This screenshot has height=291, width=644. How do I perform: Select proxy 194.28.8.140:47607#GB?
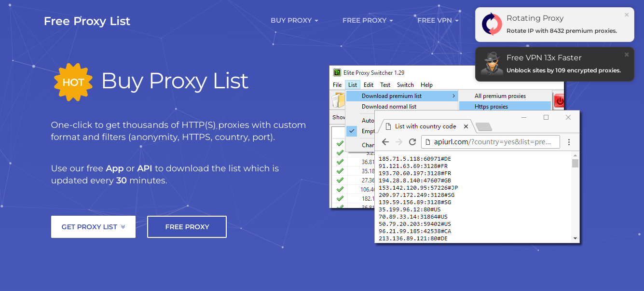coord(415,180)
